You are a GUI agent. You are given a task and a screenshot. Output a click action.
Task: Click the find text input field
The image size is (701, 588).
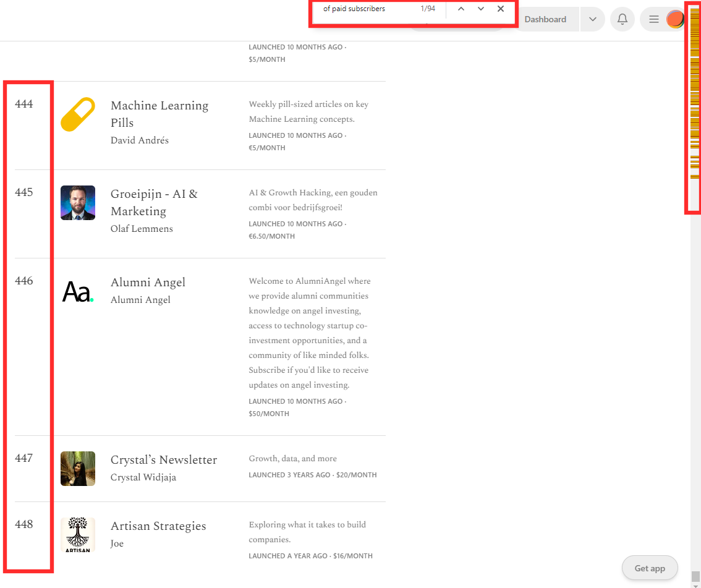click(365, 9)
